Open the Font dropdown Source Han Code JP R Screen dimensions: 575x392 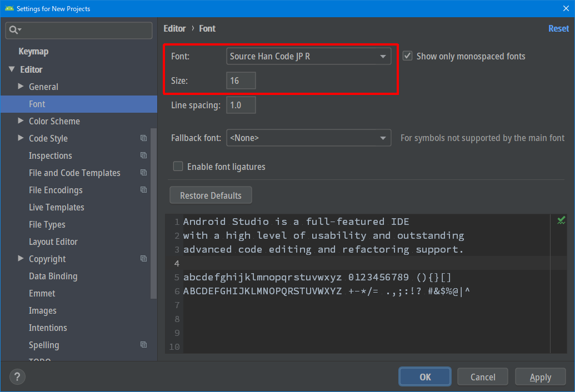[309, 56]
